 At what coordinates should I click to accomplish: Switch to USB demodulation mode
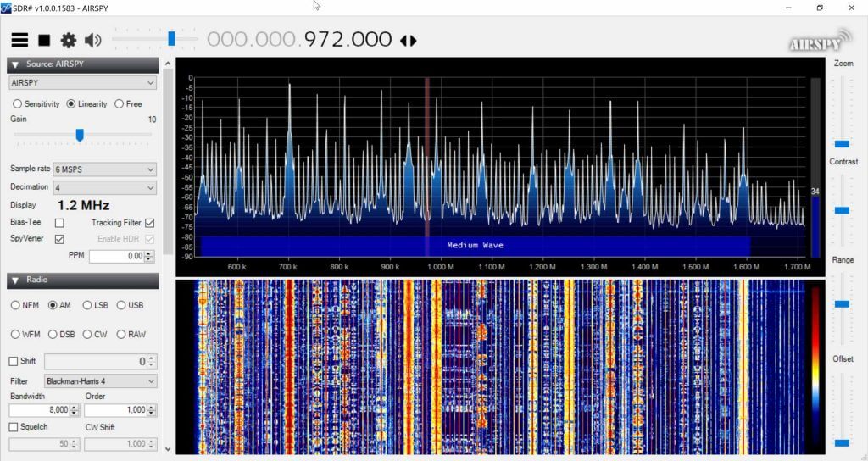pos(121,305)
